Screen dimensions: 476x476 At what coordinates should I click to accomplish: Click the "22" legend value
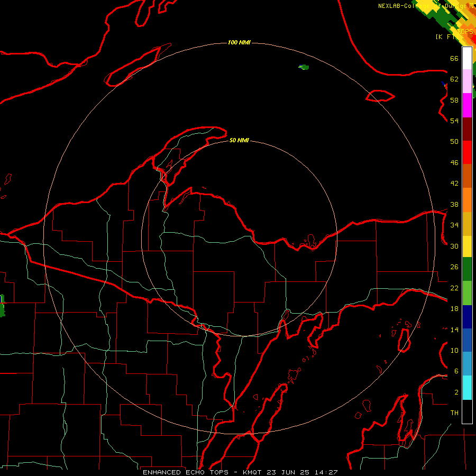[x=454, y=288]
